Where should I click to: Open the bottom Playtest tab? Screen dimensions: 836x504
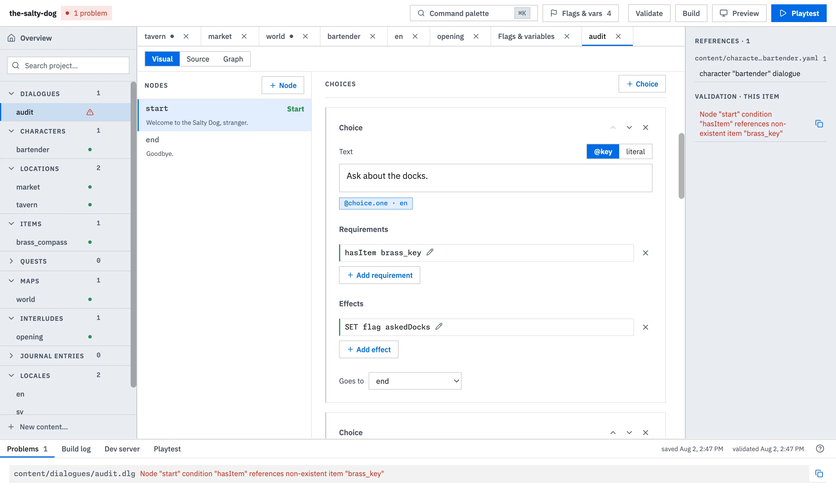tap(167, 449)
